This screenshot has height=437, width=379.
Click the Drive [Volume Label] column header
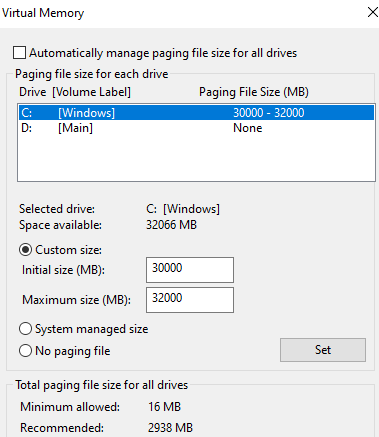point(75,92)
